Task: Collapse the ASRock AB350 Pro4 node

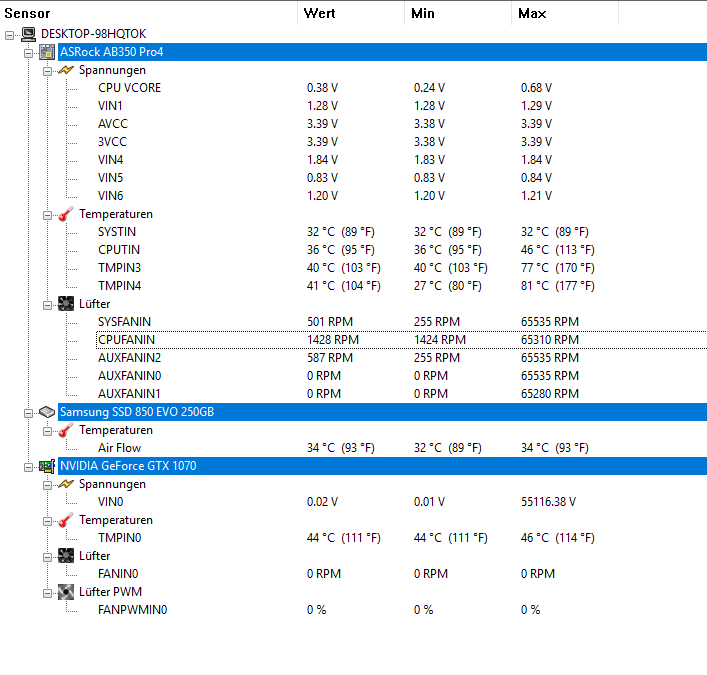Action: point(28,53)
